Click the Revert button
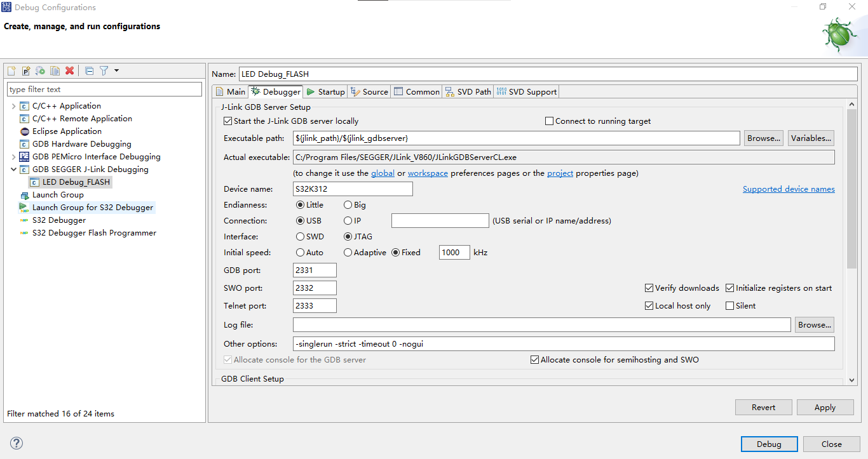Screen dimensions: 868x459 click(x=764, y=408)
